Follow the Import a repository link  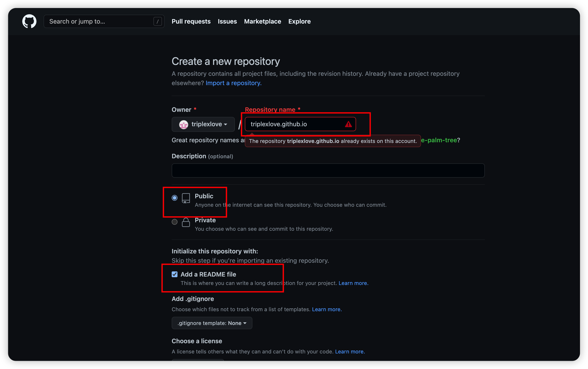pyautogui.click(x=233, y=83)
